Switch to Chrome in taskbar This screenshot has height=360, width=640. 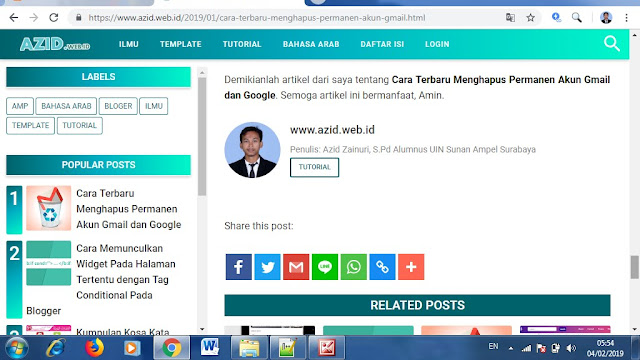[x=171, y=348]
